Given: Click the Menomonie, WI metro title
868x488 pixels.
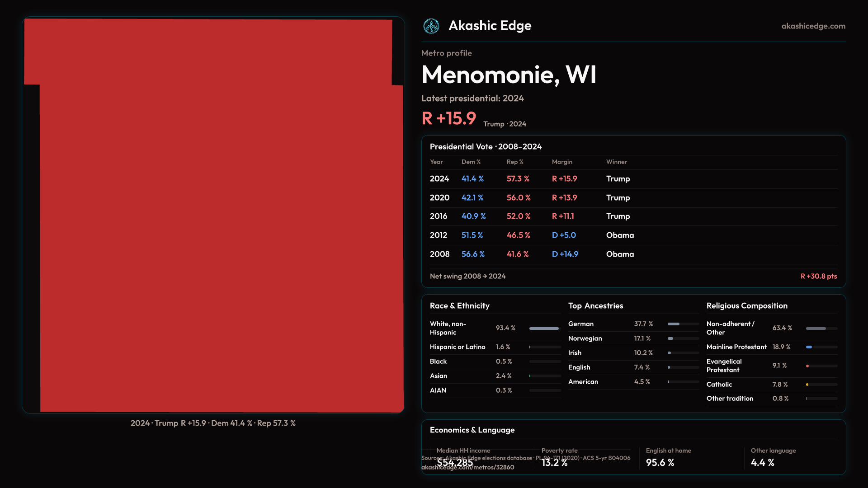Looking at the screenshot, I should click(x=509, y=75).
